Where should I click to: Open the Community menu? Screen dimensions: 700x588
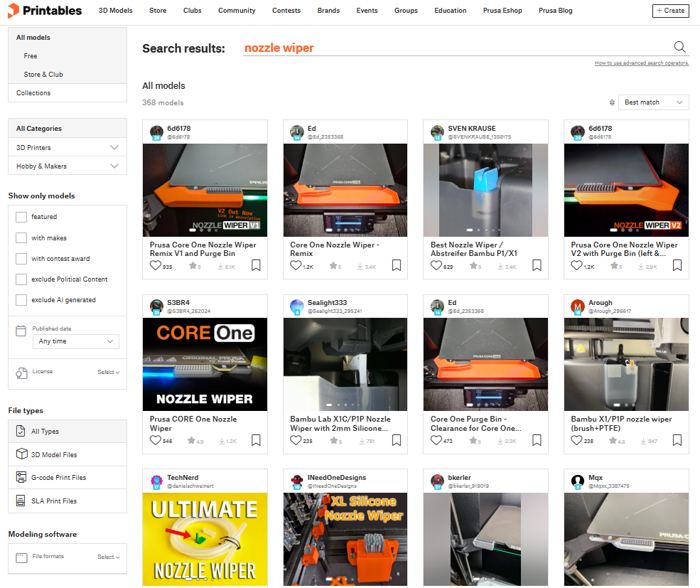237,10
